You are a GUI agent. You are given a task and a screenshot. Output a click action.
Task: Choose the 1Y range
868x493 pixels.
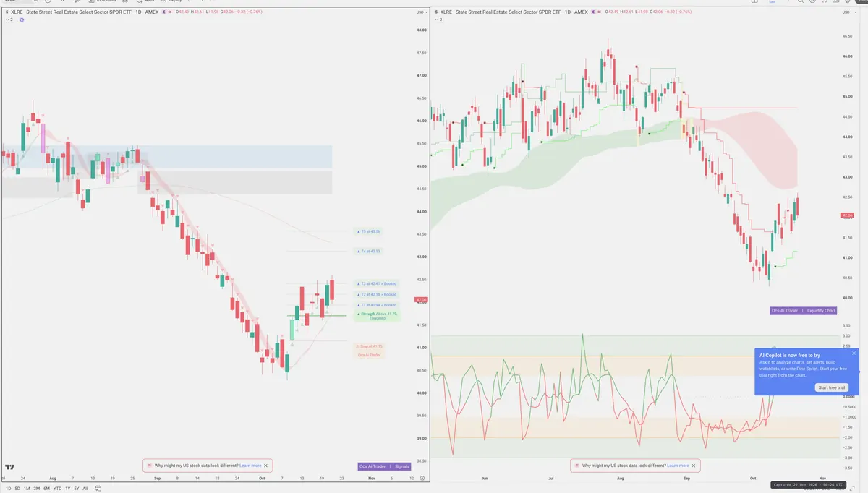click(x=67, y=489)
